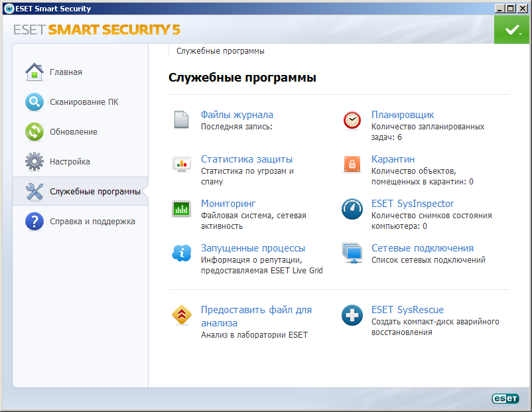Click the document icon for Файлы журнала
This screenshot has height=412, width=532.
(x=182, y=120)
